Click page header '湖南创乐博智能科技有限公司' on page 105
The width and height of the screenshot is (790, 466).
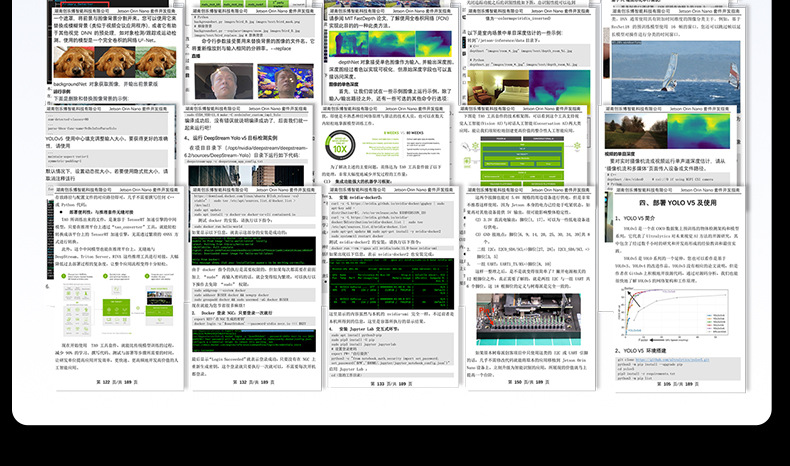coord(644,190)
